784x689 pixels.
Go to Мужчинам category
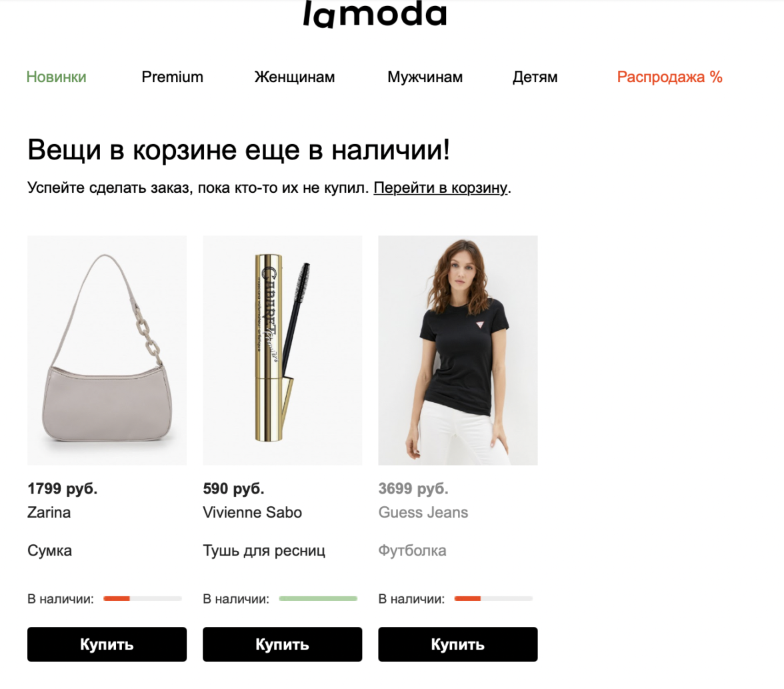(425, 77)
